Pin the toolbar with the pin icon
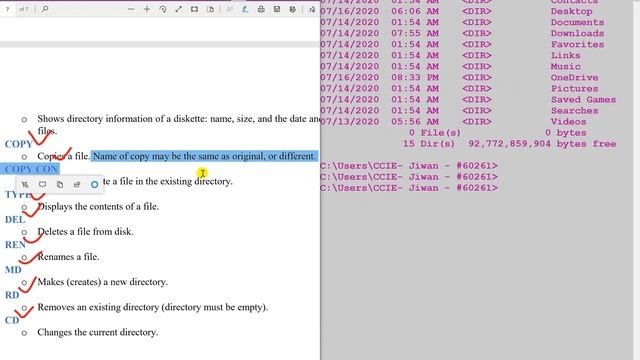The height and width of the screenshot is (360, 640). tap(312, 9)
